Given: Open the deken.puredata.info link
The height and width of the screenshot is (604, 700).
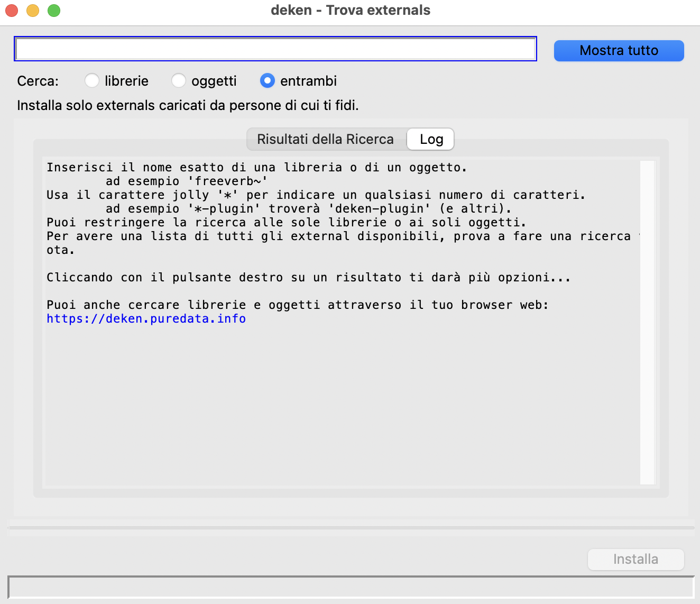Looking at the screenshot, I should click(x=146, y=318).
